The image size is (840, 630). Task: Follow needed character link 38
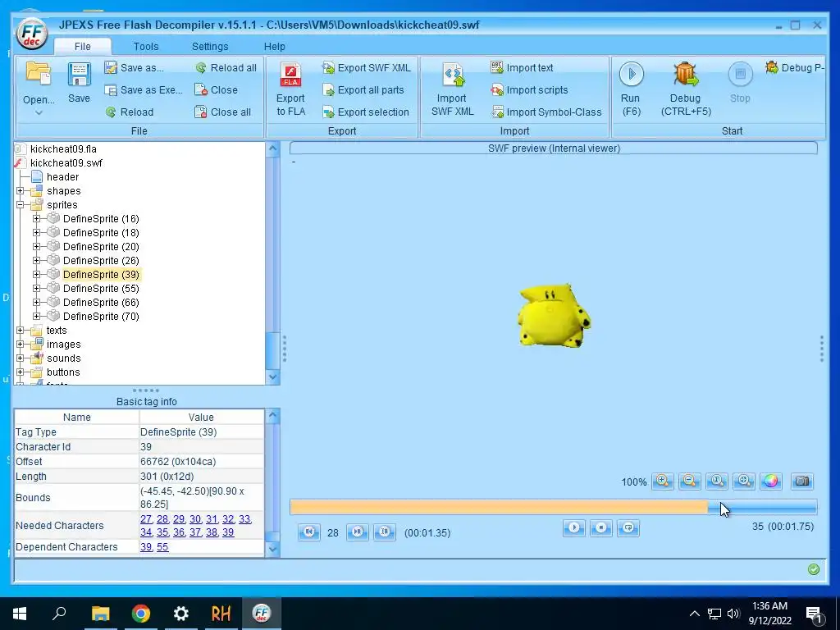pyautogui.click(x=212, y=532)
